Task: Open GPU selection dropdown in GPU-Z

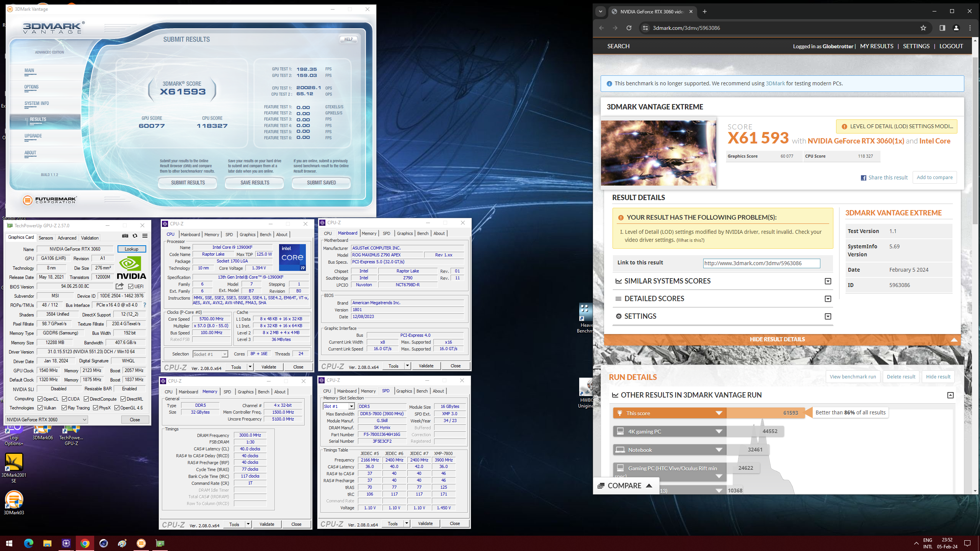Action: click(47, 420)
